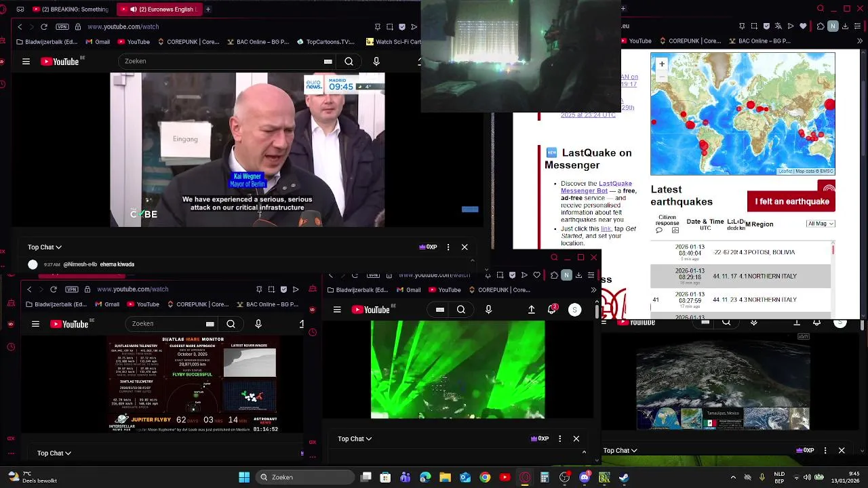Open on-screen keyboard in Euronews search box

coord(328,61)
